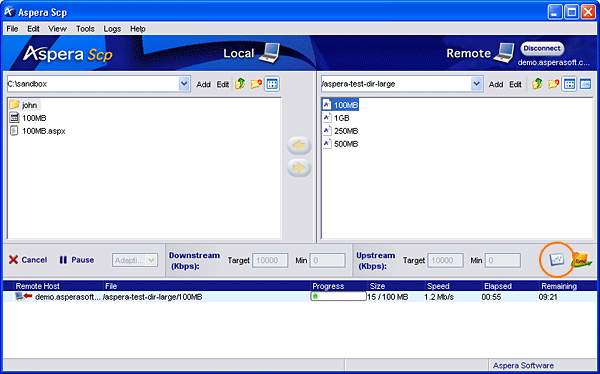Click the local 100MB file icon
Image resolution: width=600 pixels, height=374 pixels.
tap(14, 118)
